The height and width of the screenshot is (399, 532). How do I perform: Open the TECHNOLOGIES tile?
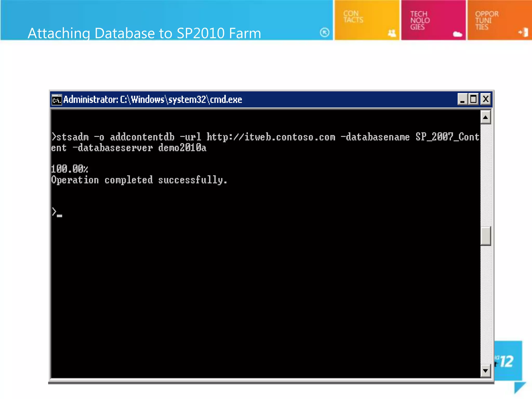(x=434, y=20)
